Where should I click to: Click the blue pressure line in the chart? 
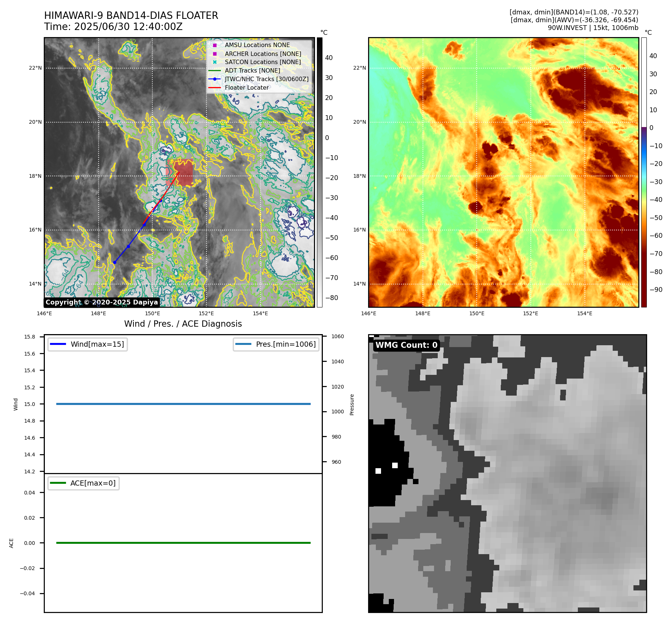point(183,404)
